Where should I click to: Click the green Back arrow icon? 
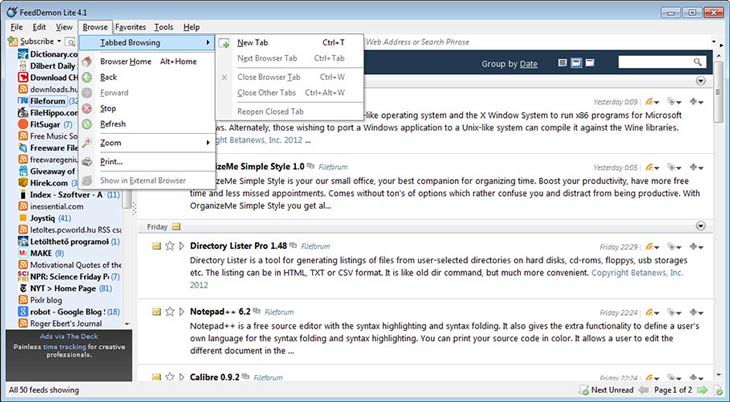click(x=88, y=77)
